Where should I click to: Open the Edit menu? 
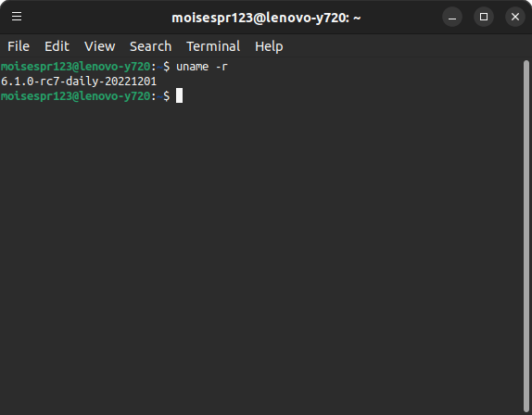pos(57,46)
